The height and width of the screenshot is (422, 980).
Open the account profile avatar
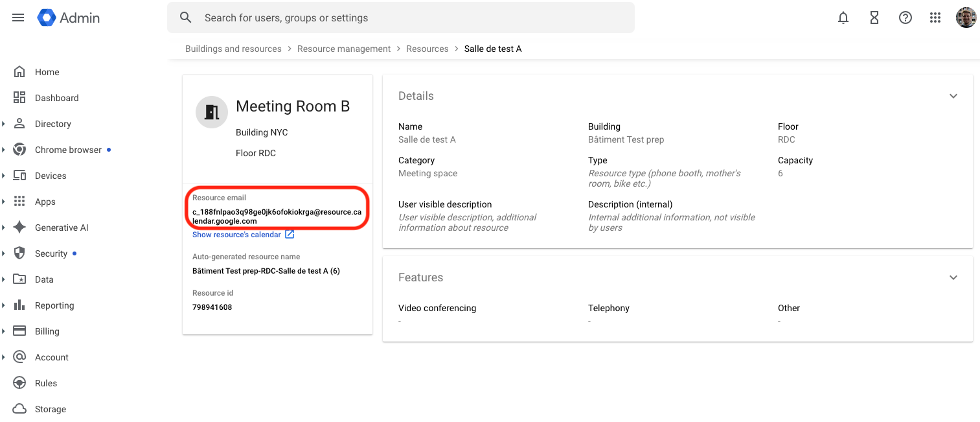966,18
